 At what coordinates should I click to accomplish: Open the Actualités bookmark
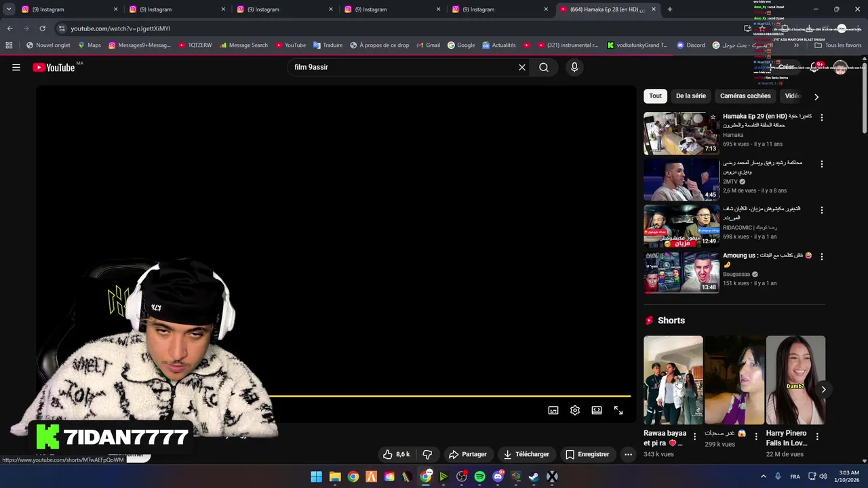coord(499,45)
